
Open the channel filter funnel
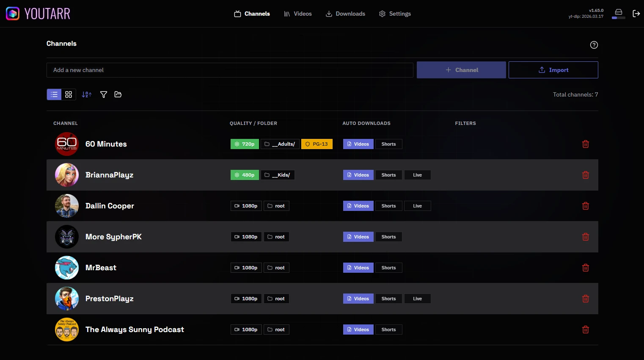pyautogui.click(x=104, y=94)
